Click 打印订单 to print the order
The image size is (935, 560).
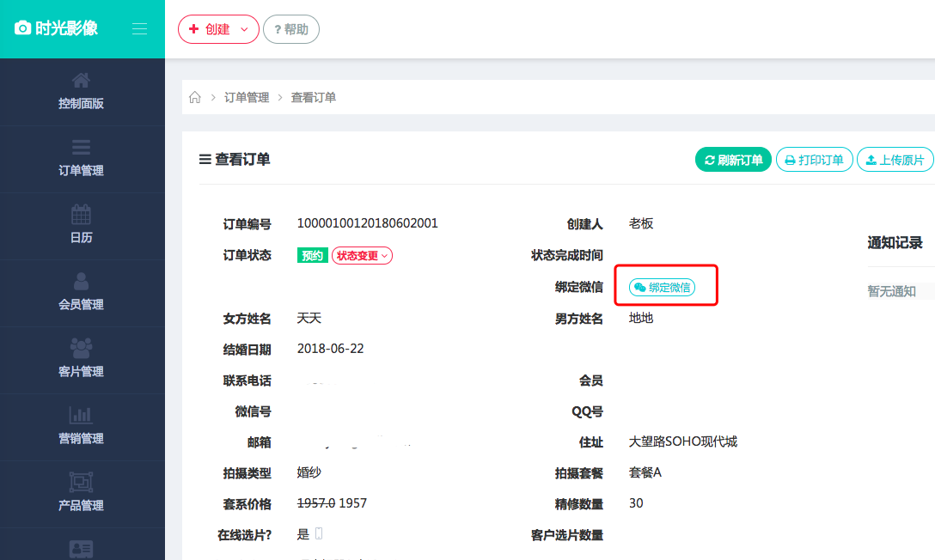(x=814, y=159)
